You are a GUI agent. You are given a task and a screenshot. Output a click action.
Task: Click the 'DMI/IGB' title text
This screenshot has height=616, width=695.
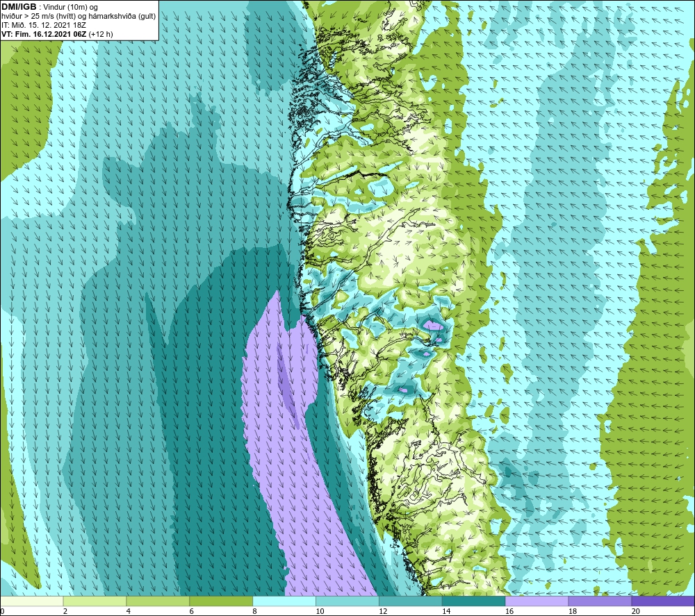(19, 7)
